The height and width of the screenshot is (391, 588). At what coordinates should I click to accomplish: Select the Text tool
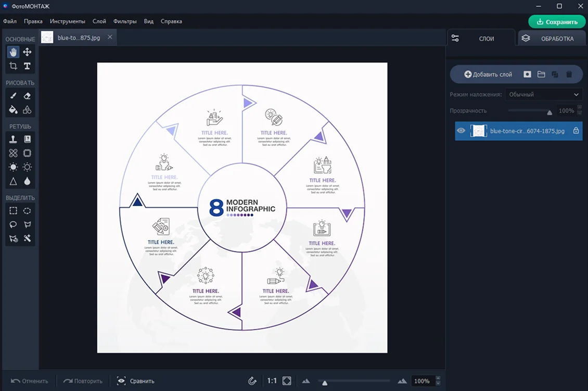point(27,66)
